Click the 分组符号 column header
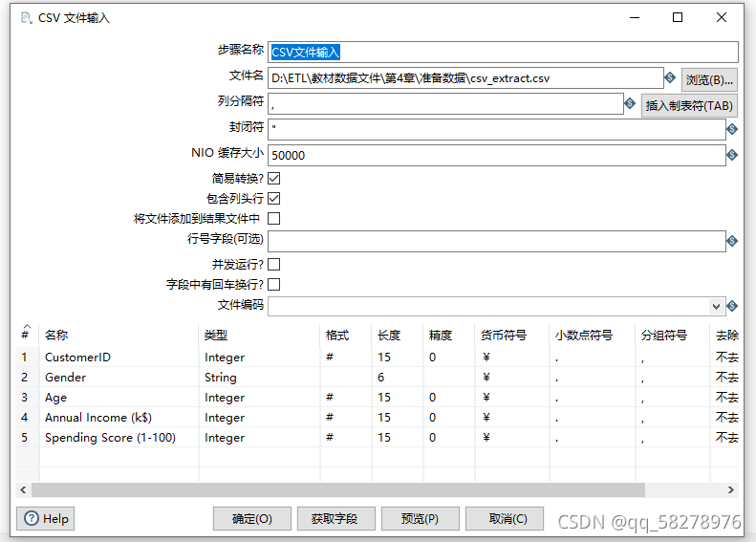756x542 pixels. [x=672, y=335]
